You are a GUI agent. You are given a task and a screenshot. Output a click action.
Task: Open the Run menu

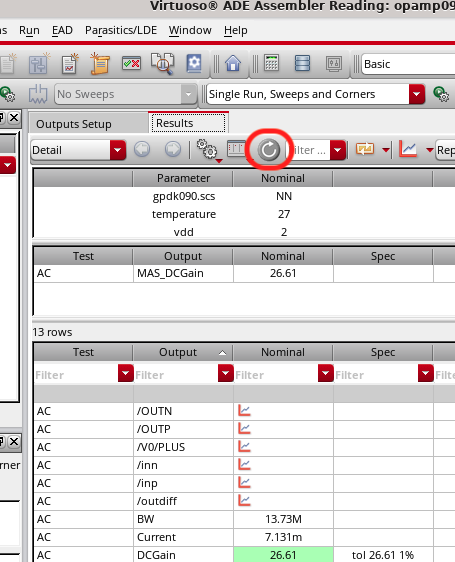pyautogui.click(x=29, y=30)
